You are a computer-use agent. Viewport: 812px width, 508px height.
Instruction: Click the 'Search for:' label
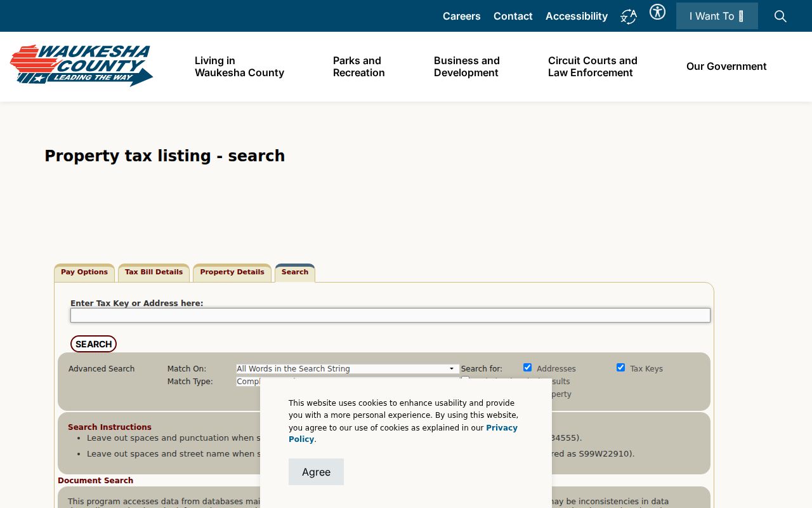481,369
